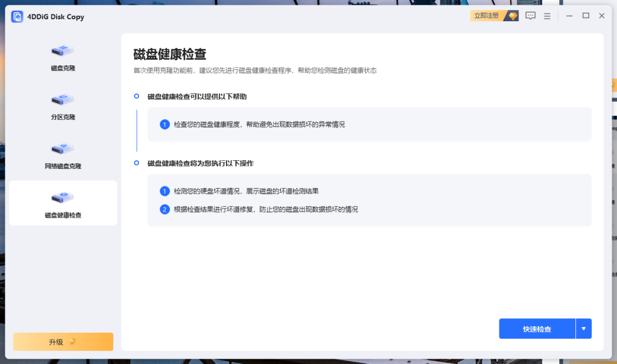617x364 pixels.
Task: Open the 网络磁盘克隆 tab label
Action: [63, 166]
